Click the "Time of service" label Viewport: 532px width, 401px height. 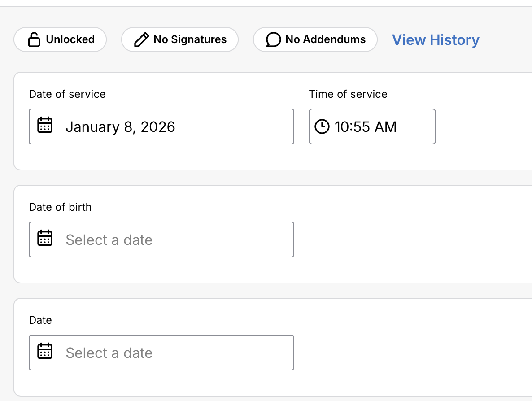pos(348,94)
